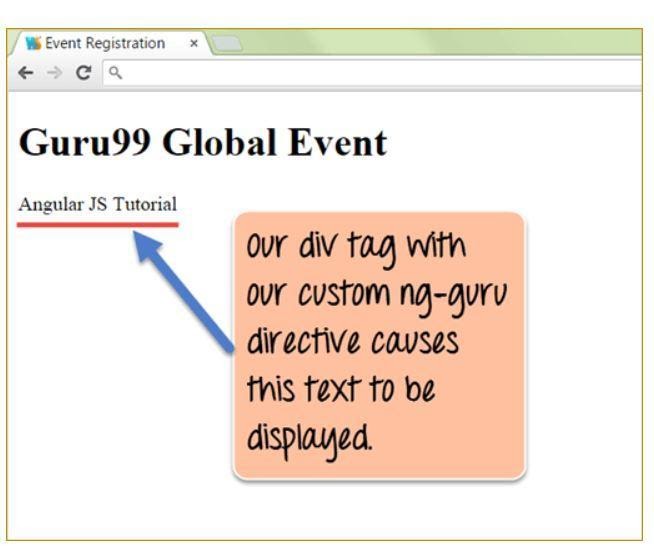Click the Angular JS Tutorial text
Viewport: 654px width, 554px height.
pyautogui.click(x=98, y=204)
